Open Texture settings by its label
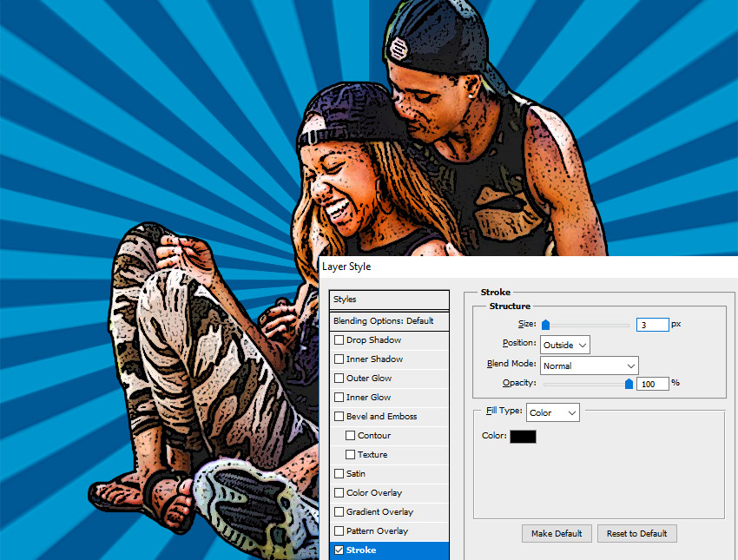This screenshot has width=738, height=560. pyautogui.click(x=372, y=455)
